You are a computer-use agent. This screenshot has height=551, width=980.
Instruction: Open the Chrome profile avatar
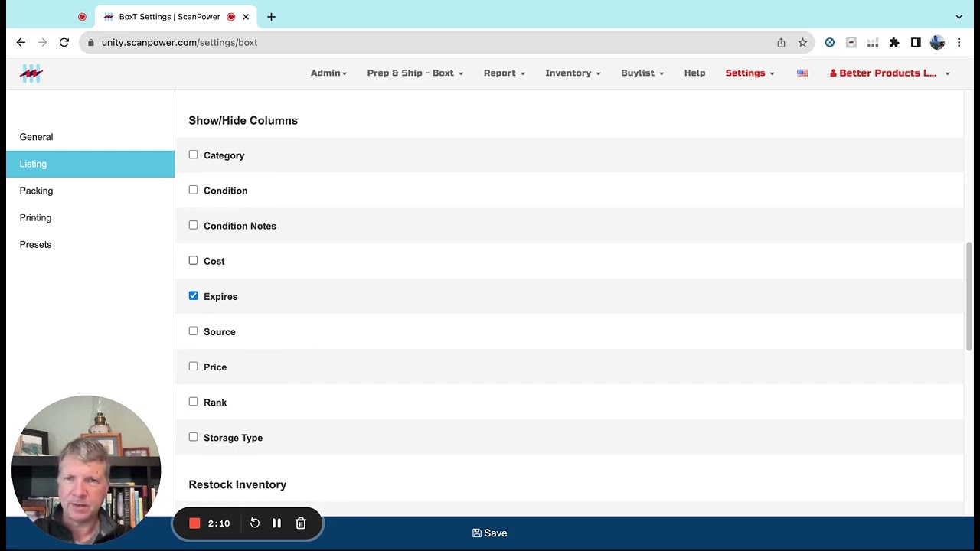pos(937,43)
